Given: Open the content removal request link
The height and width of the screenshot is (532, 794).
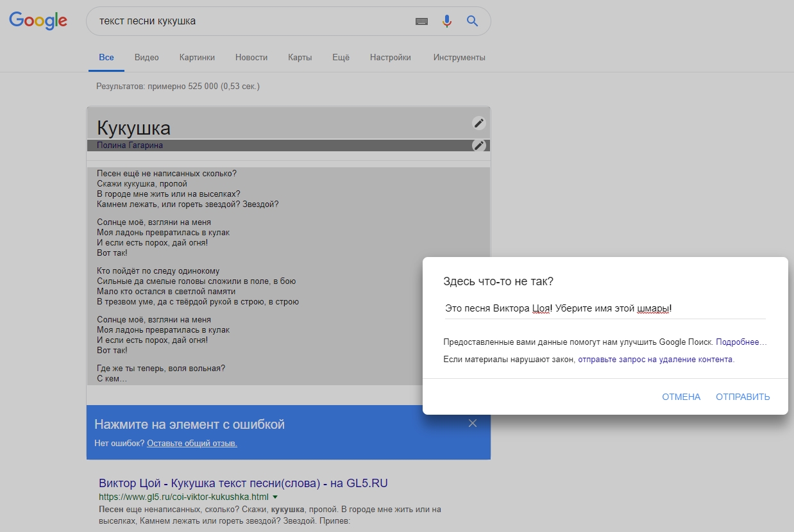Looking at the screenshot, I should 655,360.
